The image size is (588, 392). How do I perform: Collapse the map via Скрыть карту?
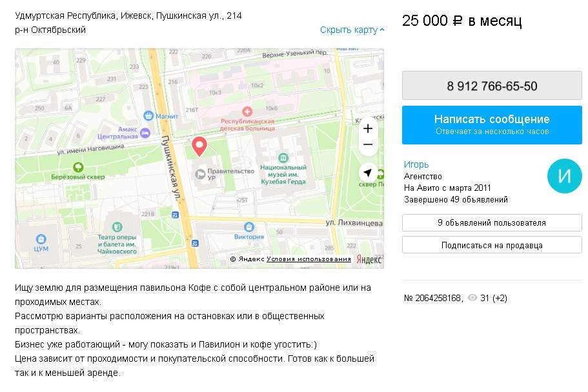tap(352, 30)
